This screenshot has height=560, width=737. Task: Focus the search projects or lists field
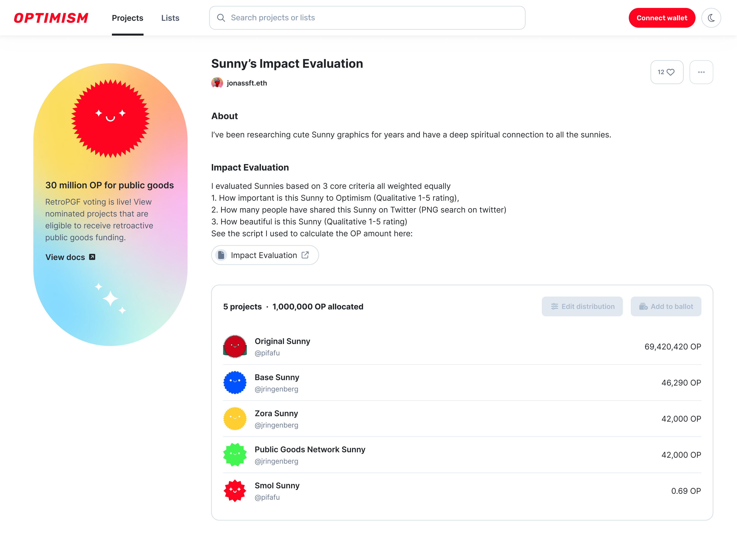click(367, 18)
